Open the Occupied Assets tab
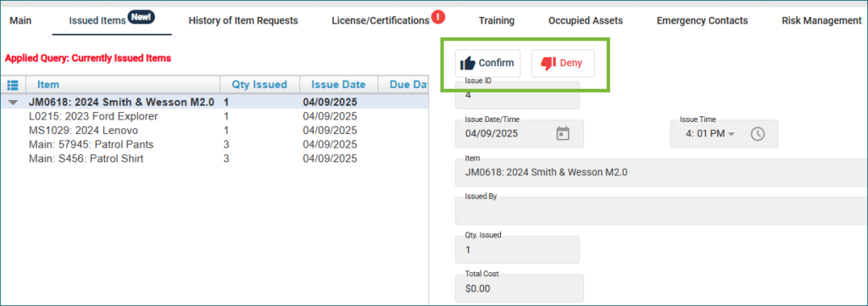The image size is (868, 306). point(586,20)
